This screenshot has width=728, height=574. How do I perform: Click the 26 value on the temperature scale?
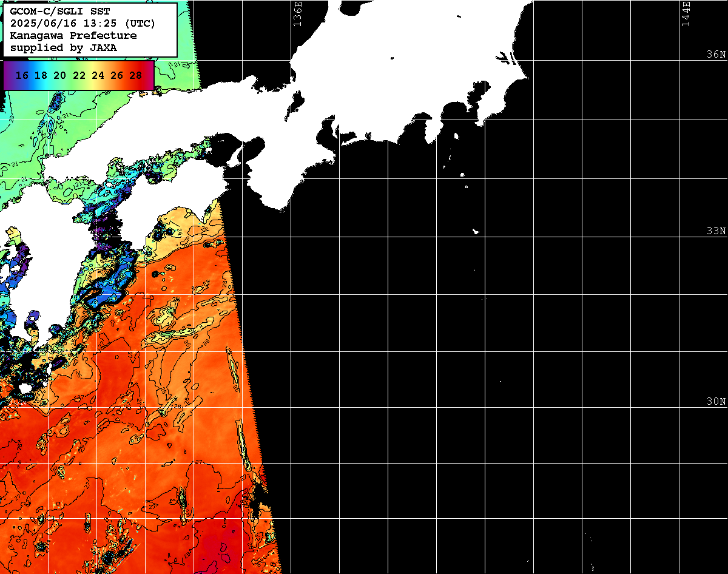[x=116, y=75]
